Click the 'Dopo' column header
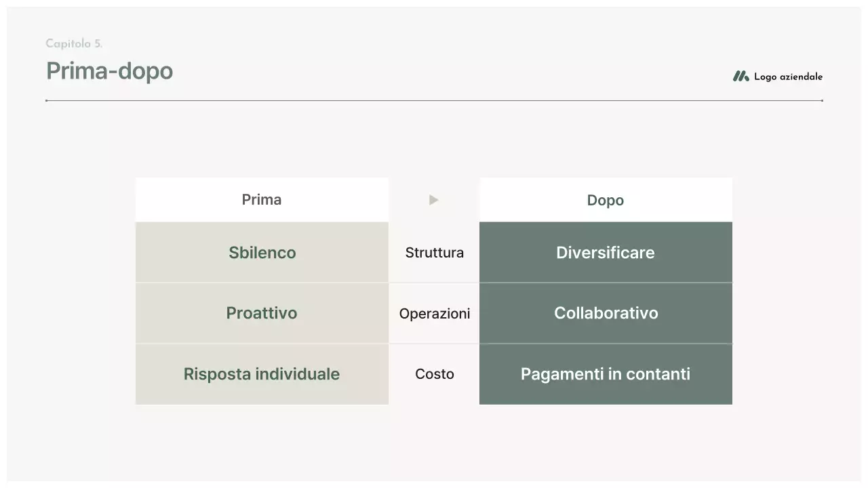Viewport: 868px width, 488px height. (605, 200)
